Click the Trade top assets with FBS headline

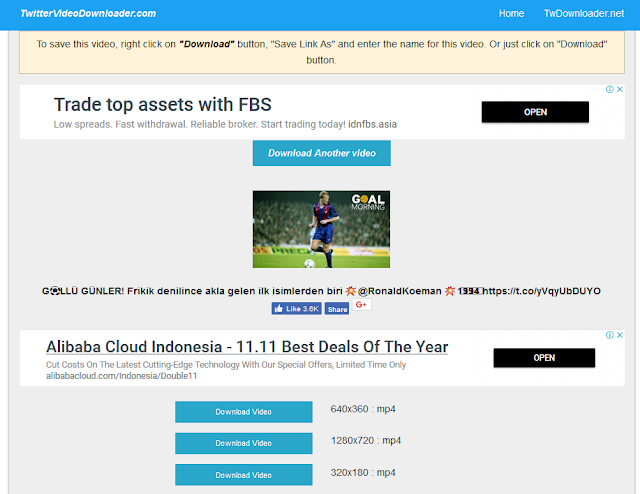pyautogui.click(x=162, y=105)
